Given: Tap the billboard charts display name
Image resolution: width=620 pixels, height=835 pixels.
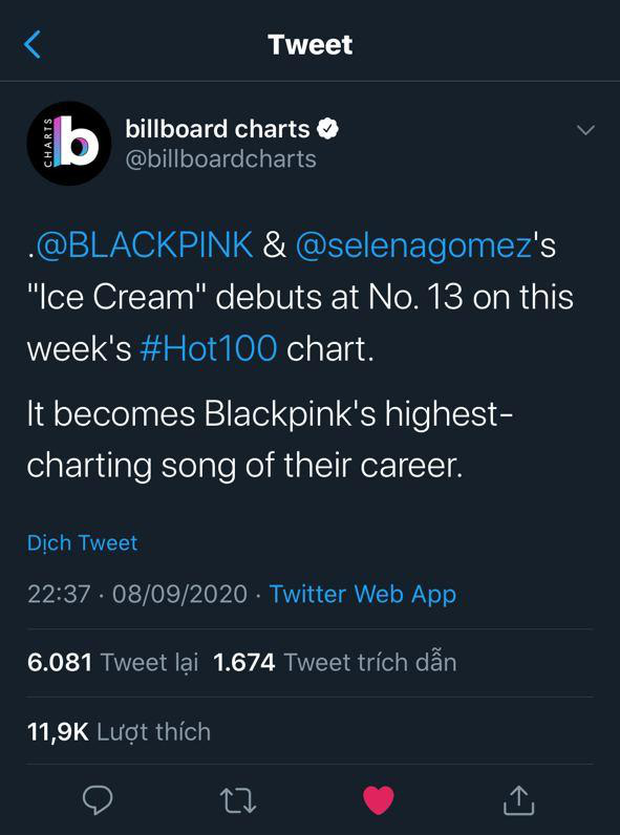Looking at the screenshot, I should [x=217, y=129].
